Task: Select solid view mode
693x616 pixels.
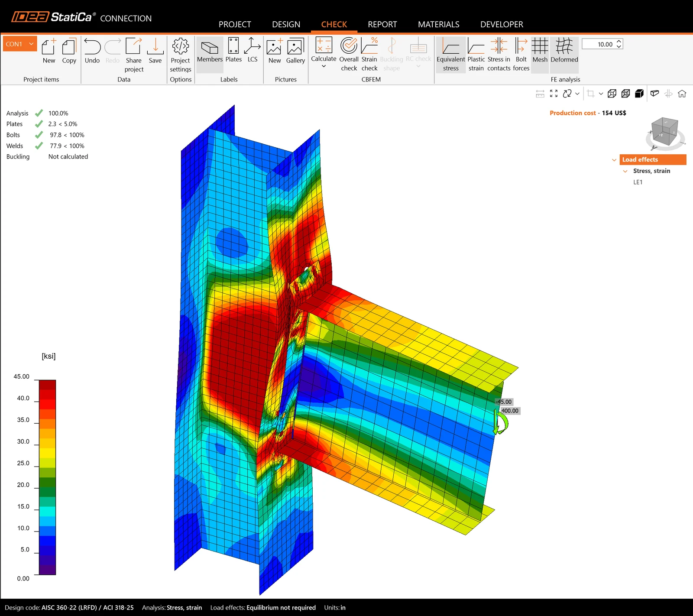Action: pyautogui.click(x=639, y=94)
